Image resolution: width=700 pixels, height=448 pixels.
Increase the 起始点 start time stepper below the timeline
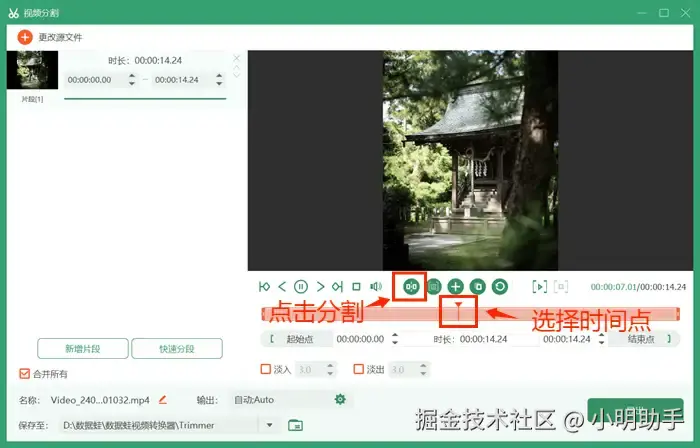tap(395, 336)
